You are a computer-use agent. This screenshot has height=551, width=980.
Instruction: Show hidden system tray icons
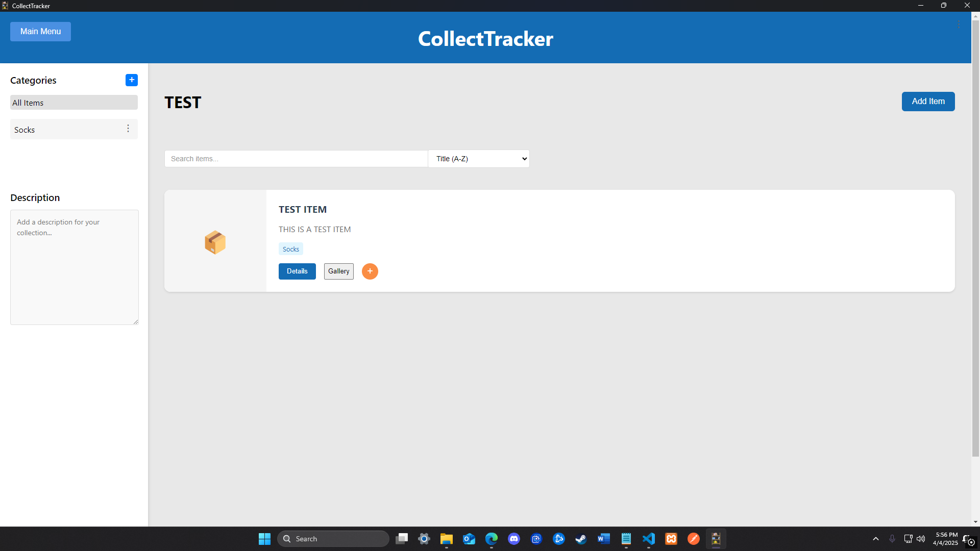pos(876,539)
